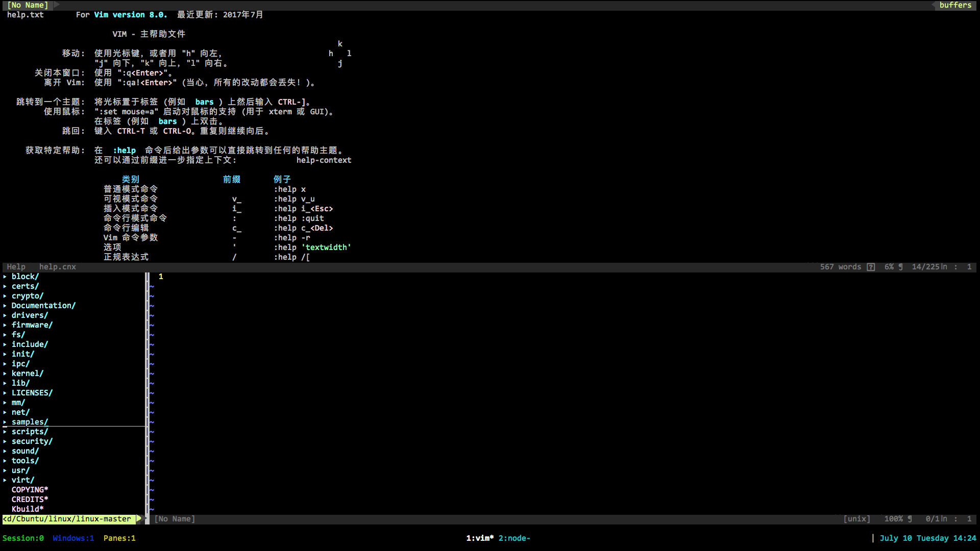Viewport: 980px width, 551px height.
Task: Follow the blue bars tag link
Action: tap(204, 102)
